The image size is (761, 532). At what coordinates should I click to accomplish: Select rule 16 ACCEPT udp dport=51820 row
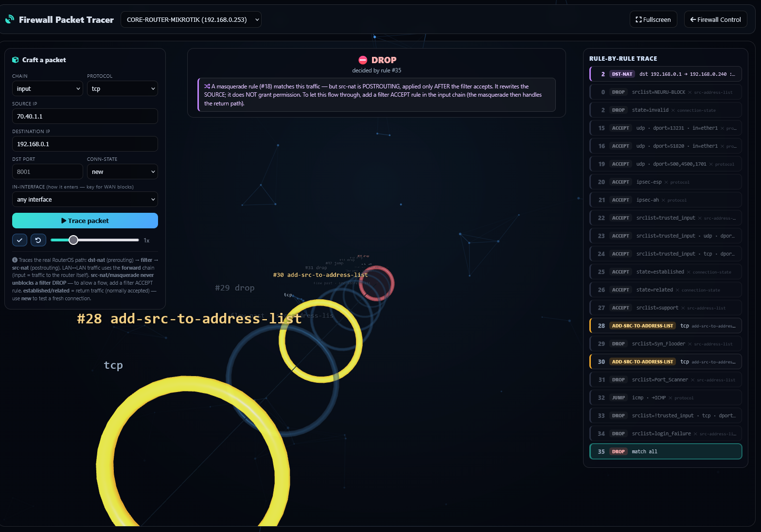[666, 146]
